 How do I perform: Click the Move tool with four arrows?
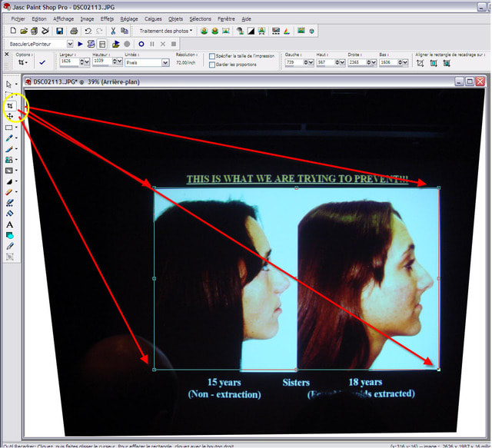pos(10,116)
